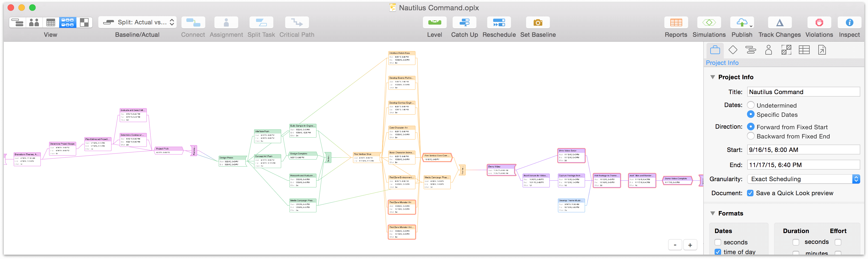Toggle the Inspect info icon

849,23
